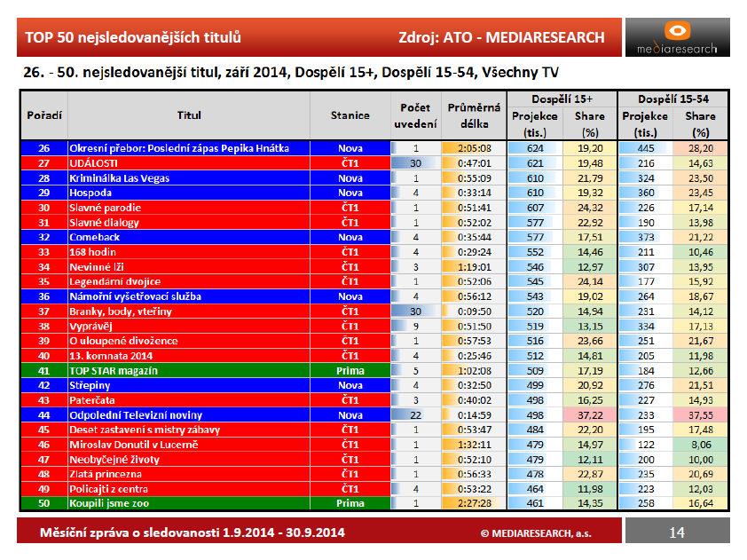
Task: Click the duration '0:09:50' cell
Action: 474,312
